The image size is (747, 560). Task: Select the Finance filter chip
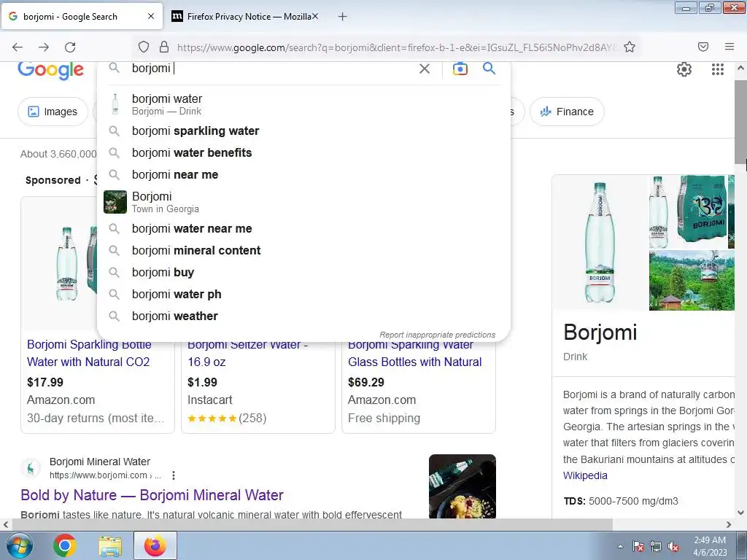567,112
